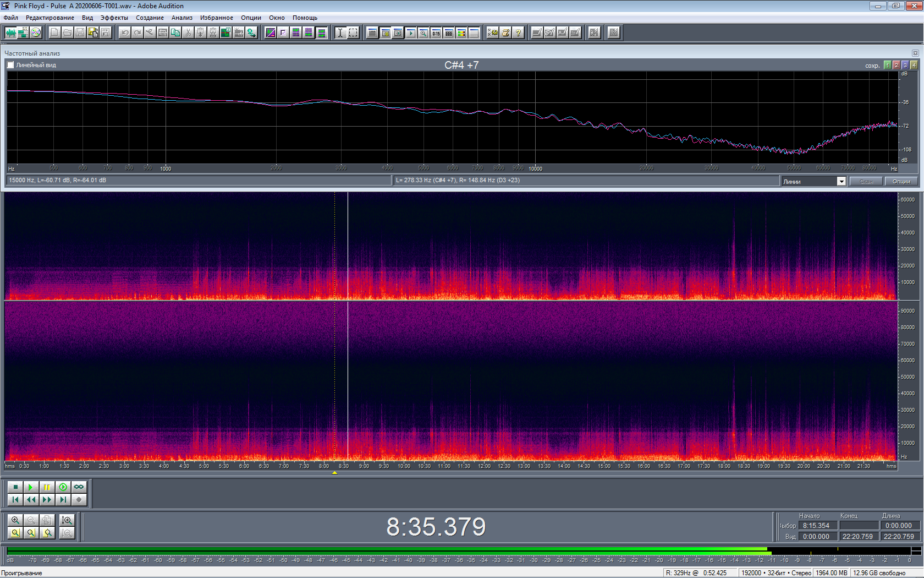This screenshot has width=924, height=578.
Task: Open the Помощь menu
Action: [x=305, y=18]
